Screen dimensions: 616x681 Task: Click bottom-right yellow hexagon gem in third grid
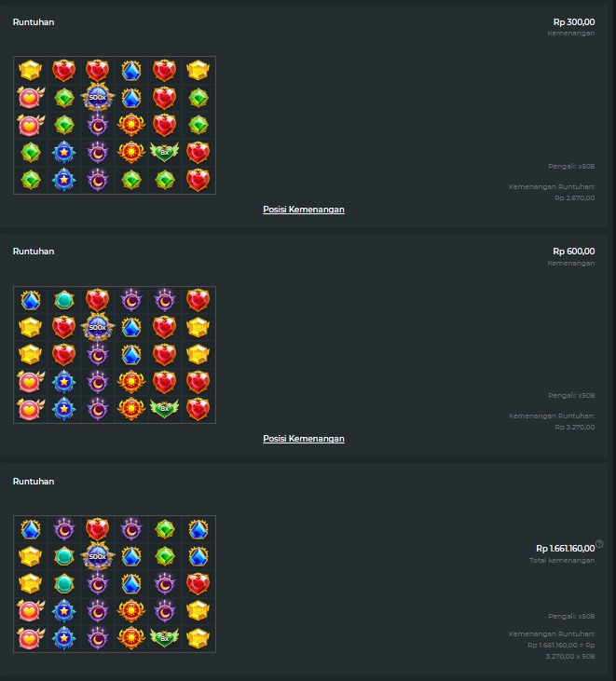click(198, 637)
